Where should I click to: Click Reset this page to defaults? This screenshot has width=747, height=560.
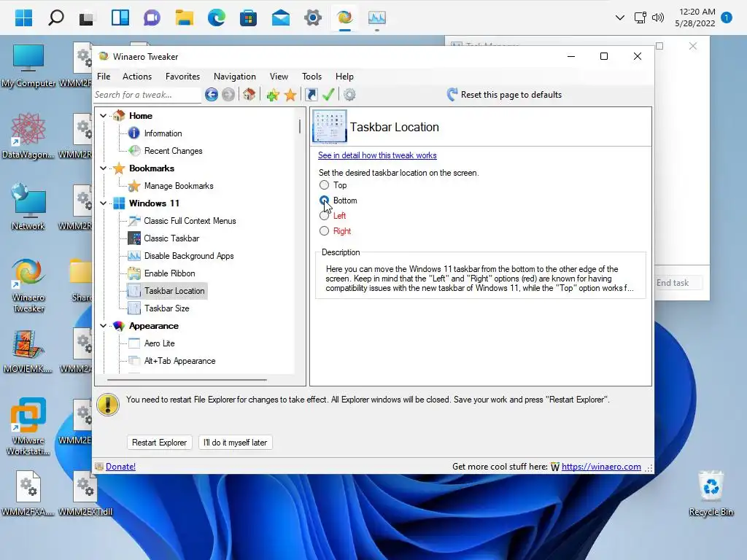504,95
